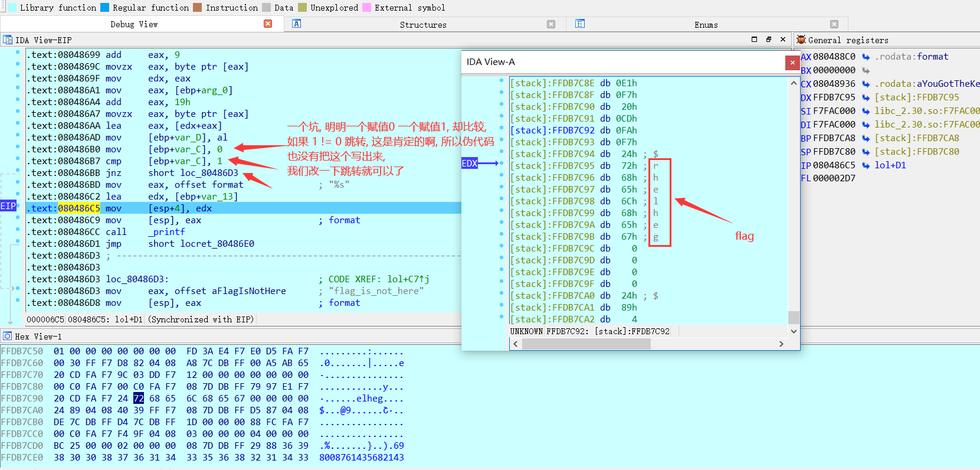Click the Unexplored legend color swatch
Viewport: 980px width, 470px height.
tap(303, 8)
